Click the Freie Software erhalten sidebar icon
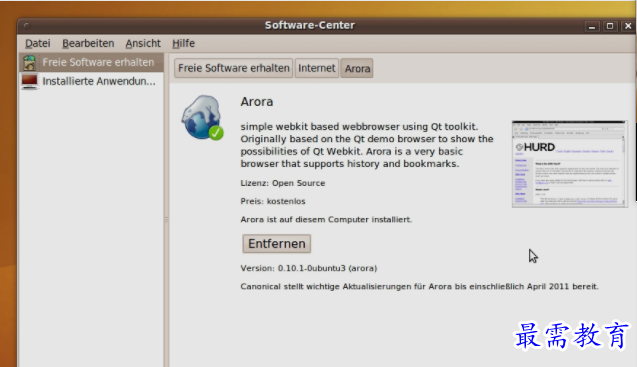The width and height of the screenshot is (637, 367). coord(29,63)
